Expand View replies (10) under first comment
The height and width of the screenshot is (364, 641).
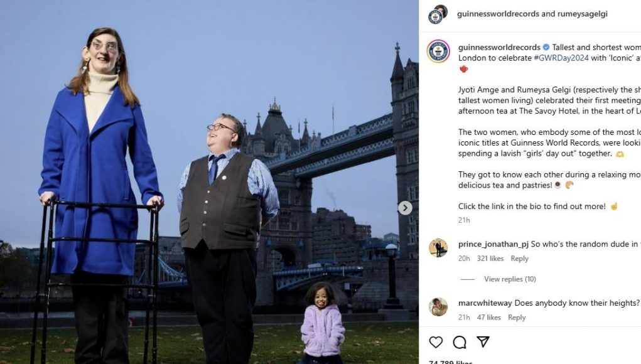click(x=510, y=279)
